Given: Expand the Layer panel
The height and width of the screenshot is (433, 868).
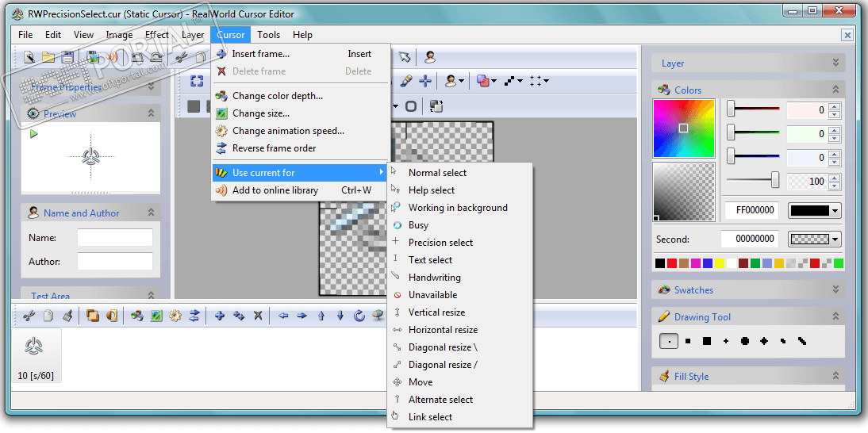Looking at the screenshot, I should 836,63.
